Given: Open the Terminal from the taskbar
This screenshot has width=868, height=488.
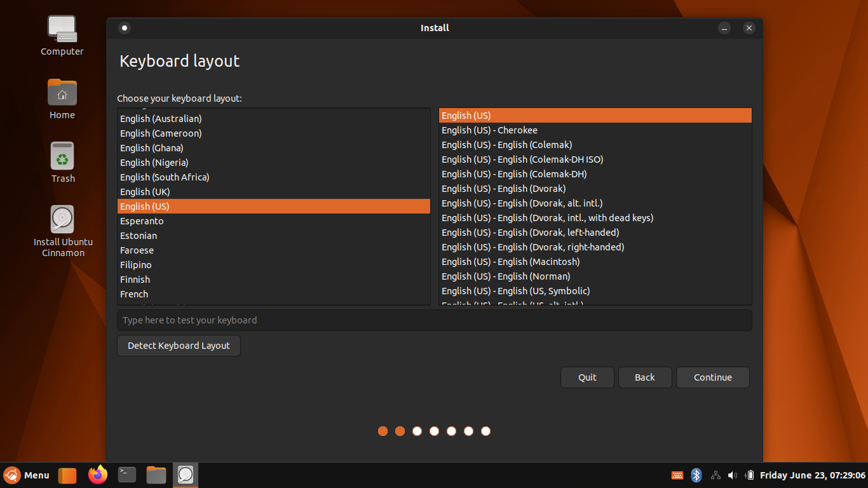Looking at the screenshot, I should 127,475.
